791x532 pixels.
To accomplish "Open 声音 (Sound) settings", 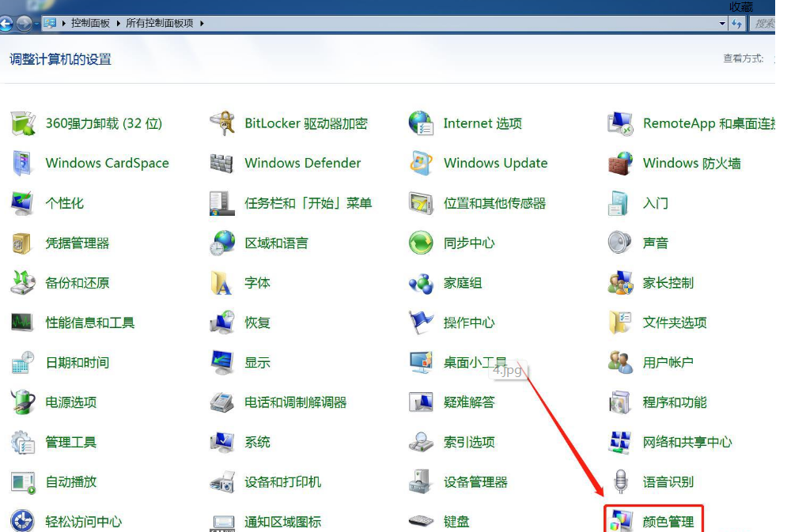I will [x=655, y=243].
